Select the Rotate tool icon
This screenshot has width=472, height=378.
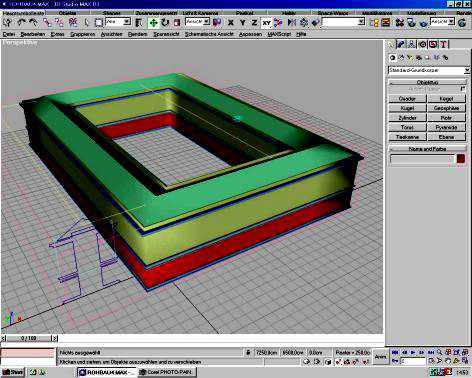165,23
